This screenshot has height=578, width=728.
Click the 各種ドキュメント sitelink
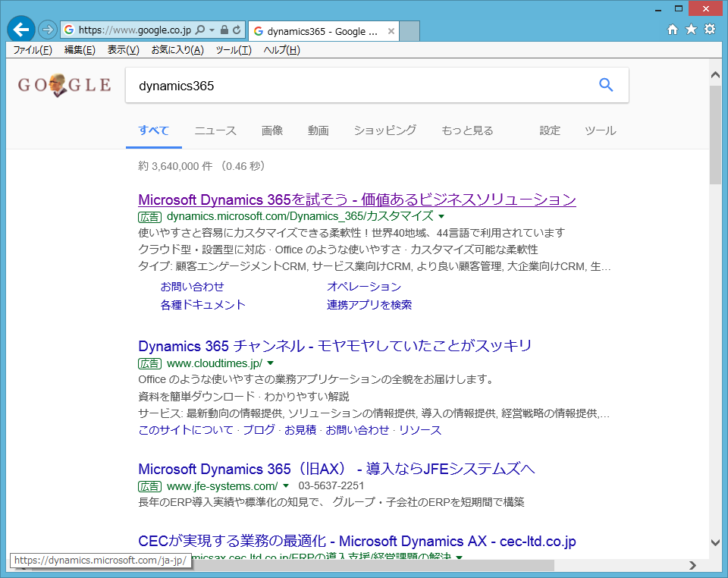click(x=203, y=305)
